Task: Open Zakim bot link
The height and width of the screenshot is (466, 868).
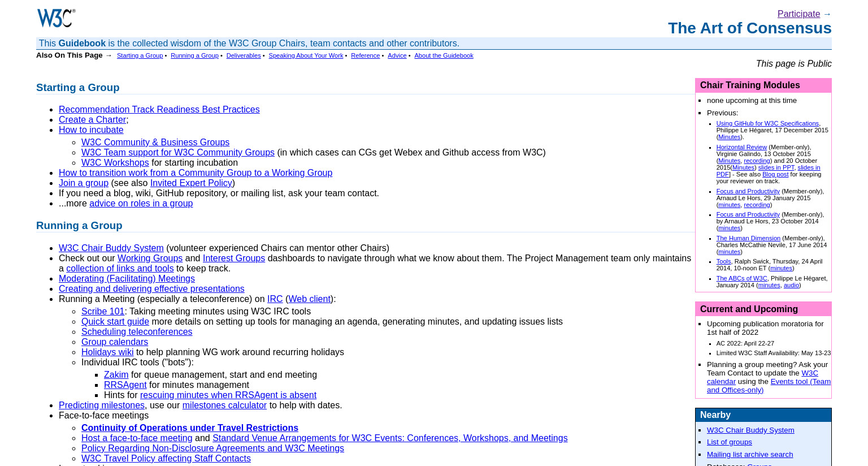Action: [116, 375]
